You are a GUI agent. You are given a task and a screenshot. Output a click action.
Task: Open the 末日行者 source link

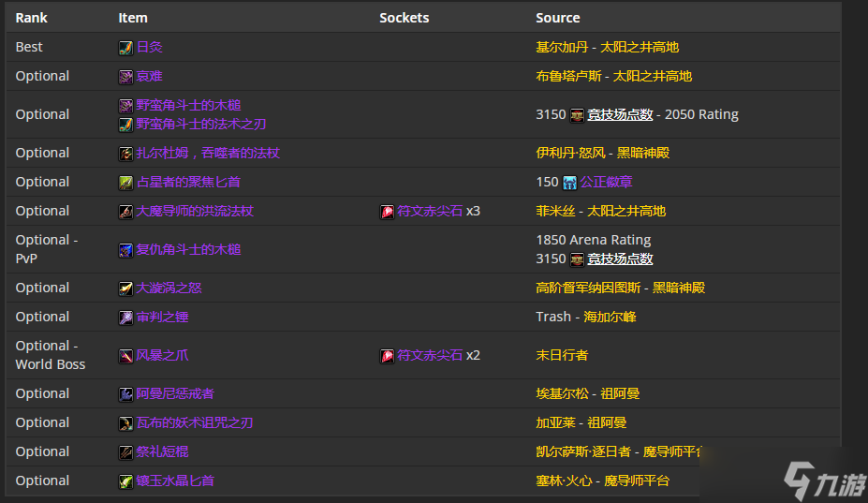[x=562, y=355]
